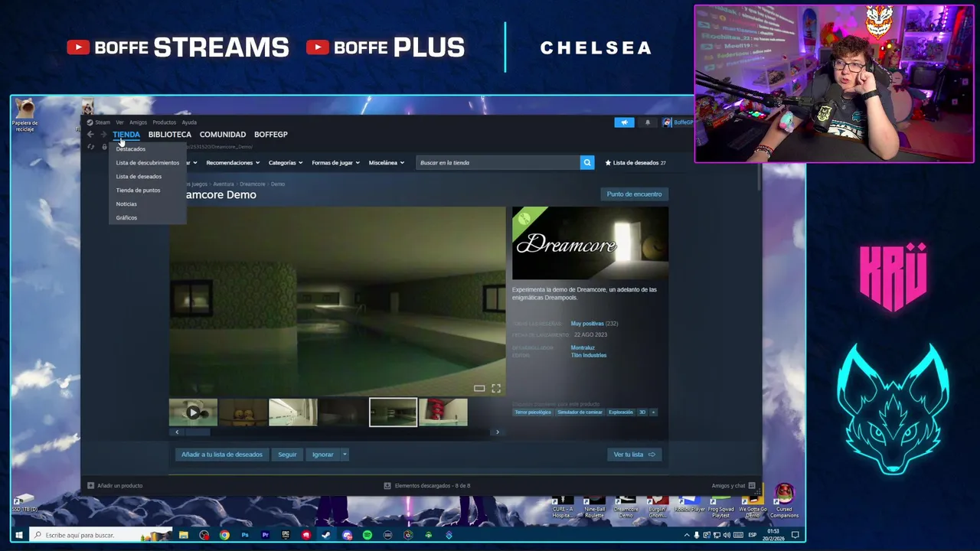Screen dimensions: 980x551
Task: Open Windows notification center icon
Action: pos(795,535)
